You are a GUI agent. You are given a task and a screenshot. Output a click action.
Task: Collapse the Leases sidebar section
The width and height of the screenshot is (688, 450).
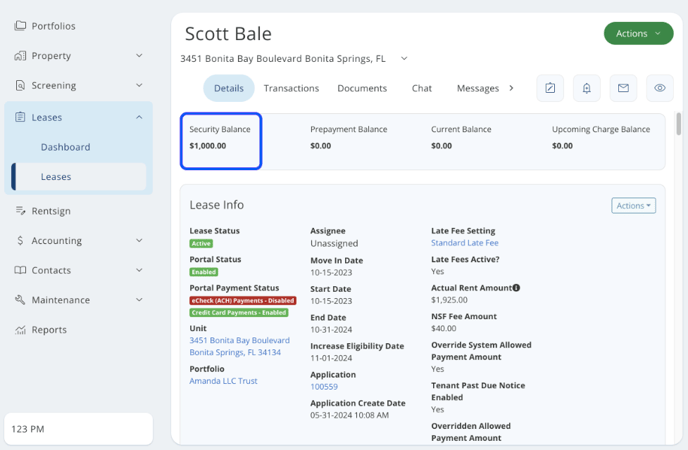tap(139, 118)
